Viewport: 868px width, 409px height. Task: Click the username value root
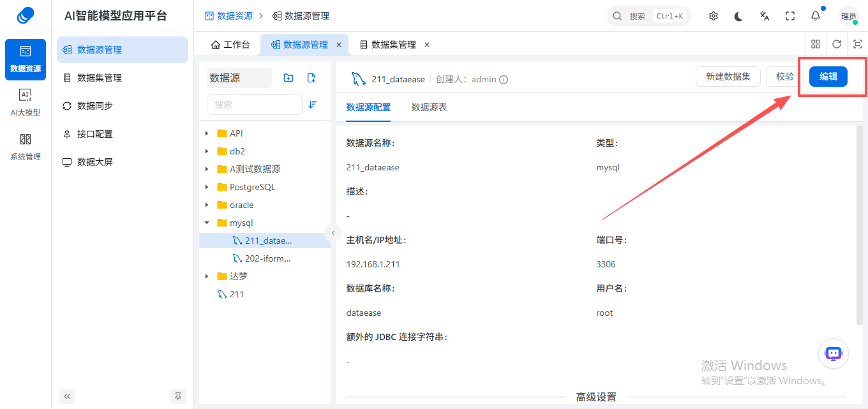pyautogui.click(x=604, y=313)
